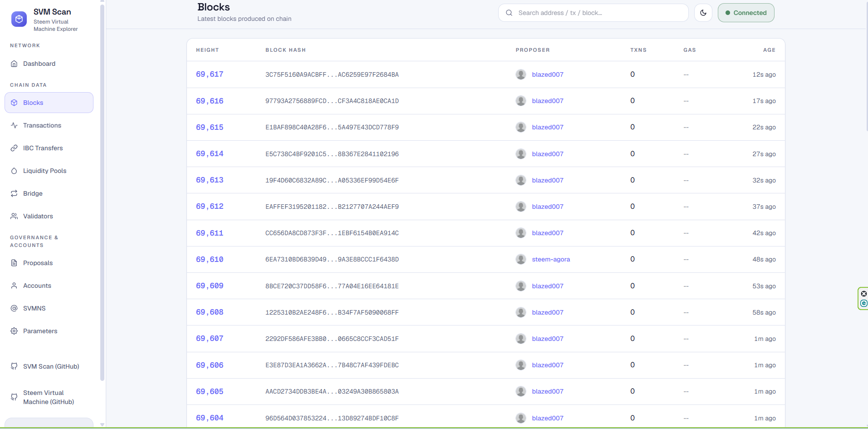The width and height of the screenshot is (868, 429).
Task: Go to the Accounts page
Action: pyautogui.click(x=49, y=286)
